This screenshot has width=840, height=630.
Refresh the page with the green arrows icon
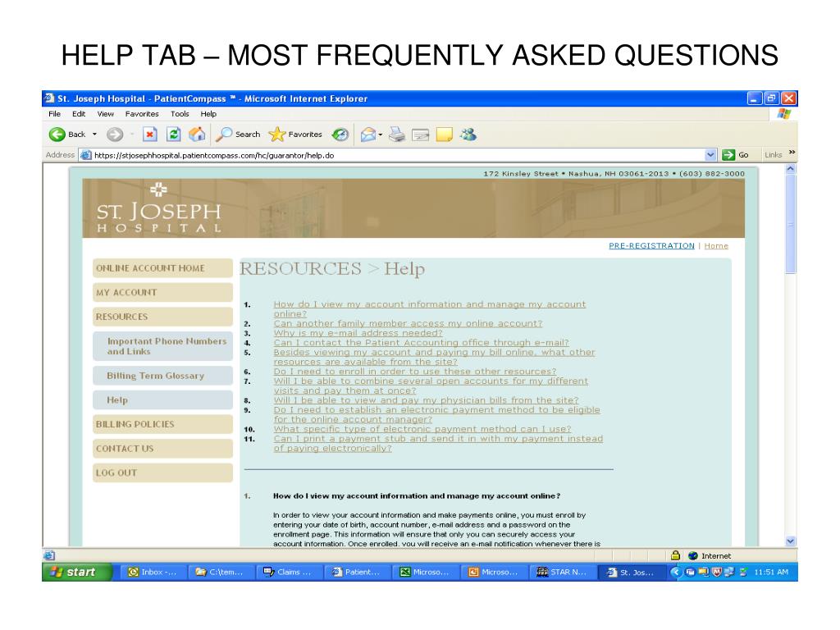click(174, 134)
